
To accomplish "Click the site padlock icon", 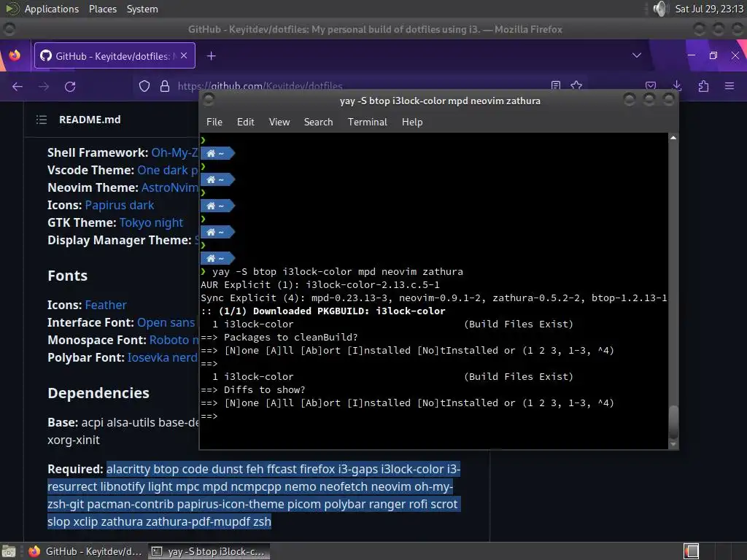I will (x=165, y=86).
